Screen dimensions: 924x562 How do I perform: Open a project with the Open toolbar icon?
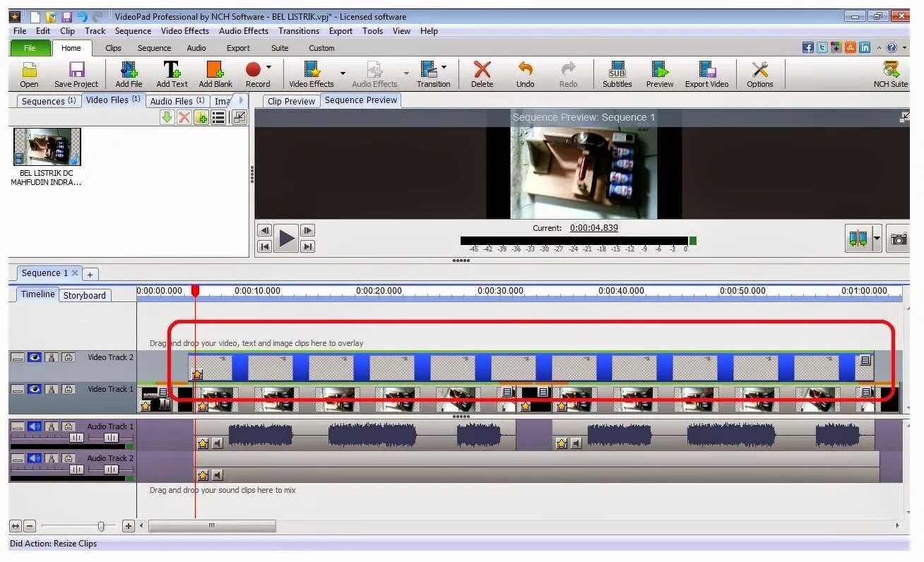click(x=29, y=74)
